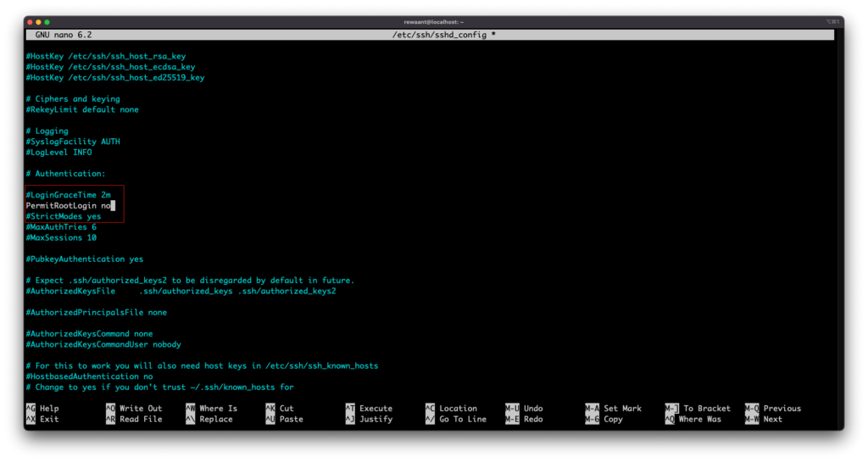Viewport: 868px width, 462px height.
Task: Minimize the terminal with yellow button
Action: click(38, 22)
